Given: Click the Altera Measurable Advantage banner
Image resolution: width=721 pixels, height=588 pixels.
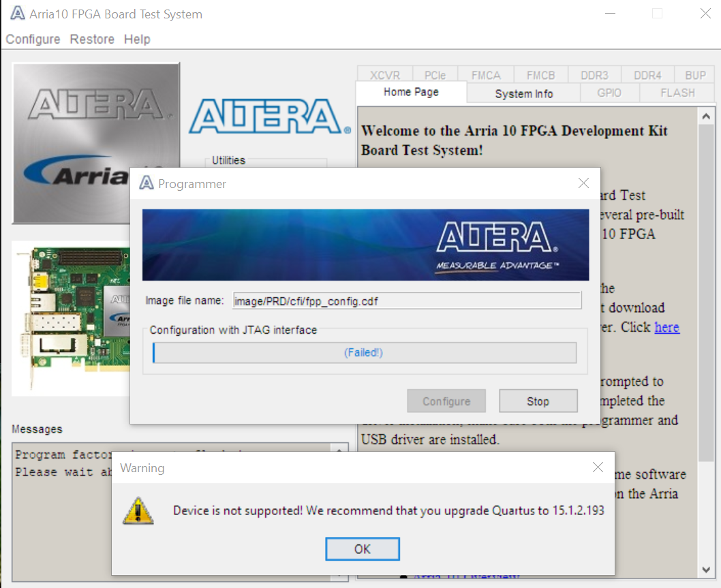Looking at the screenshot, I should [365, 245].
